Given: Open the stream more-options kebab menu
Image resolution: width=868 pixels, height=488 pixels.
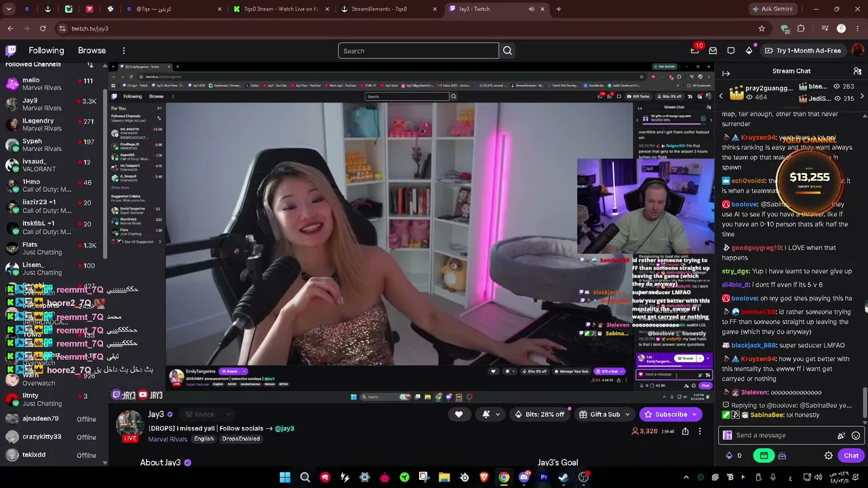Looking at the screenshot, I should click(x=700, y=431).
